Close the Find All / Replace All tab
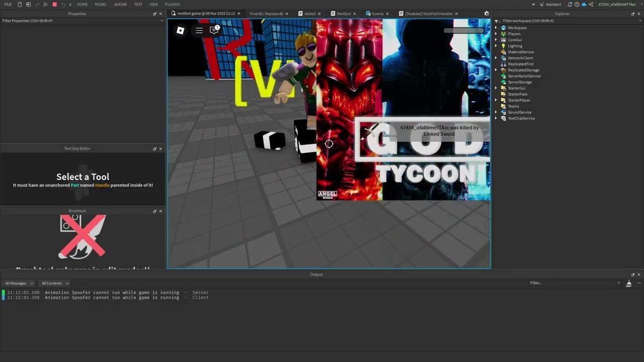644x362 pixels. (x=287, y=14)
